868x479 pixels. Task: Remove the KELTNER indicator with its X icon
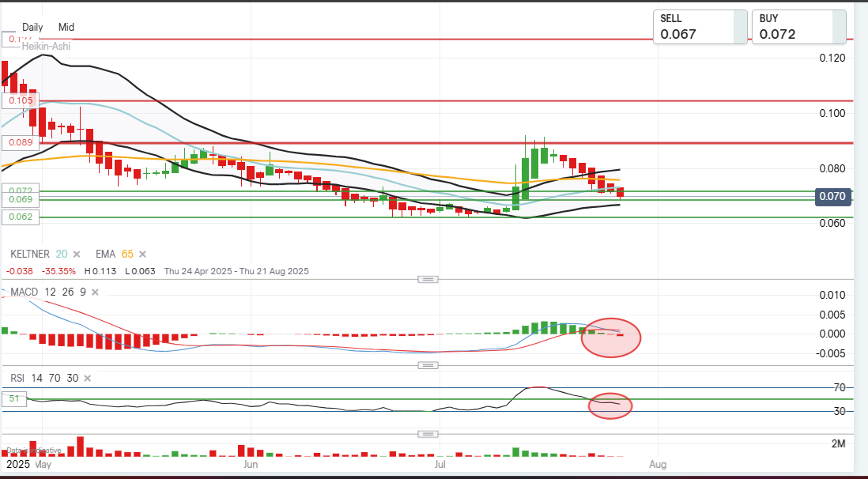coord(77,255)
